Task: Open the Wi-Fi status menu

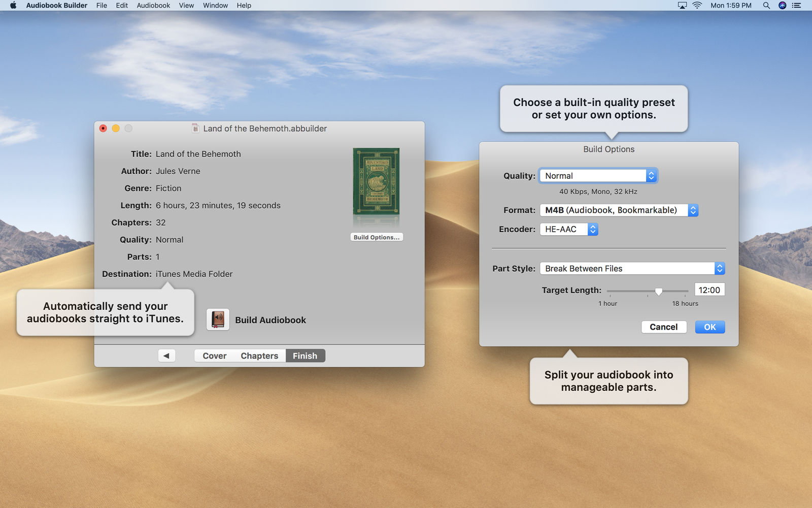Action: tap(697, 5)
